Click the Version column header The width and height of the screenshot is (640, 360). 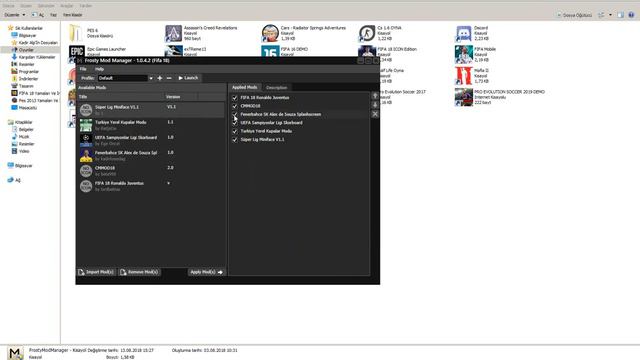point(181,97)
